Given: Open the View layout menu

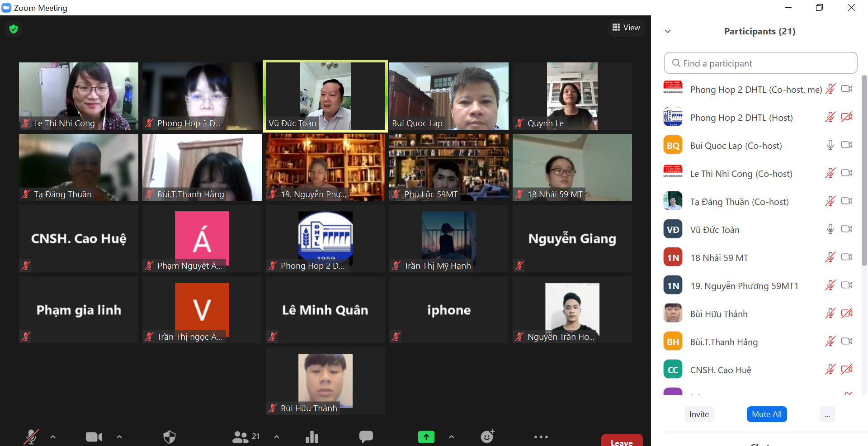Looking at the screenshot, I should click(626, 28).
